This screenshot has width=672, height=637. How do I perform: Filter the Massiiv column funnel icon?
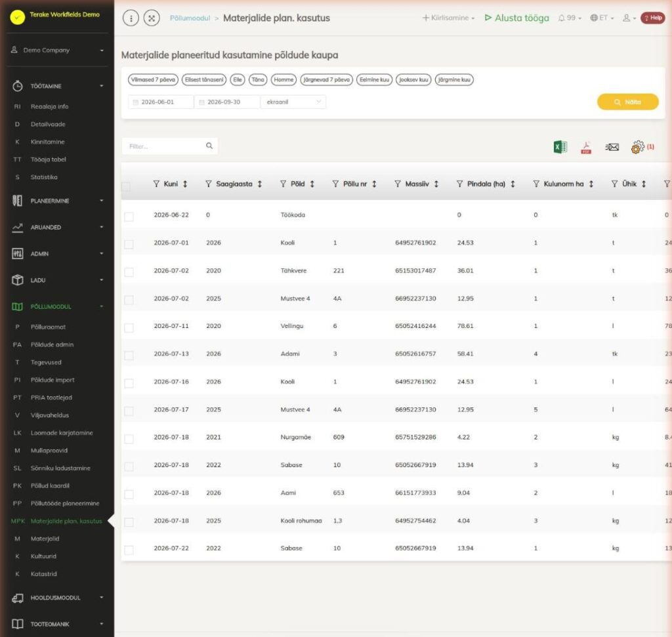(x=398, y=184)
